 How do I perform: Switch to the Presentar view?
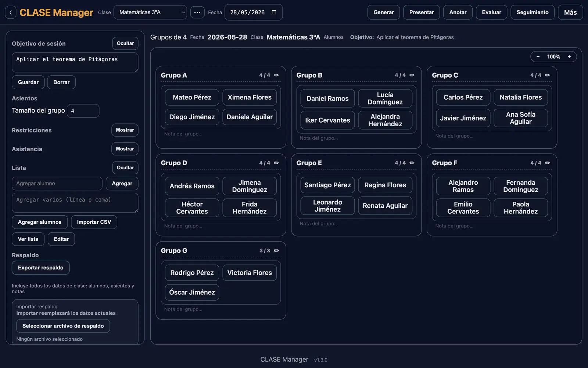tap(422, 13)
